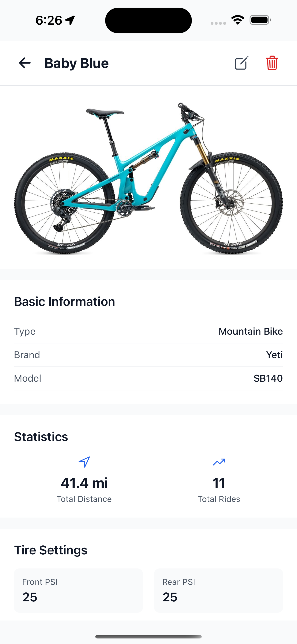Tap the 11 Total Rides statistic
Image resolution: width=297 pixels, height=644 pixels.
pos(218,483)
